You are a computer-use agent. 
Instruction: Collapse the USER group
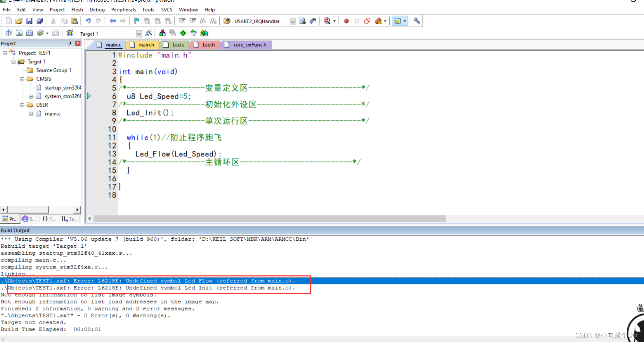(22, 105)
